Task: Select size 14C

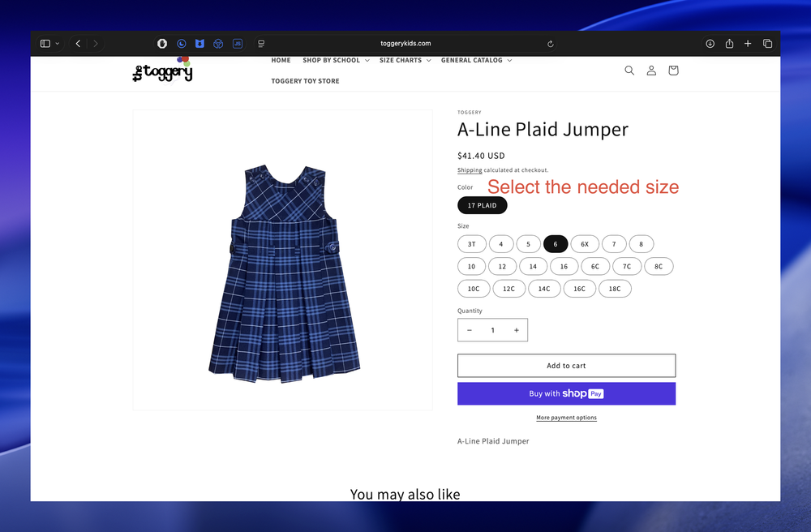Action: [x=544, y=289]
